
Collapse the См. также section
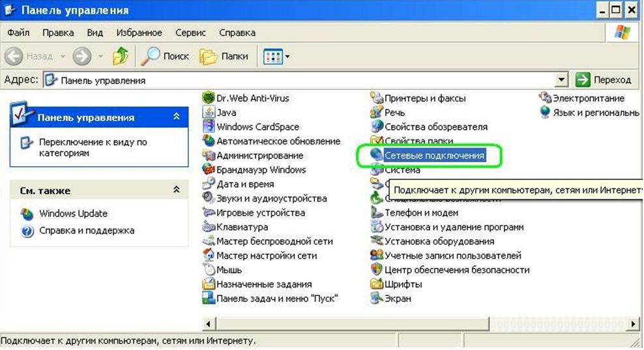(x=176, y=190)
